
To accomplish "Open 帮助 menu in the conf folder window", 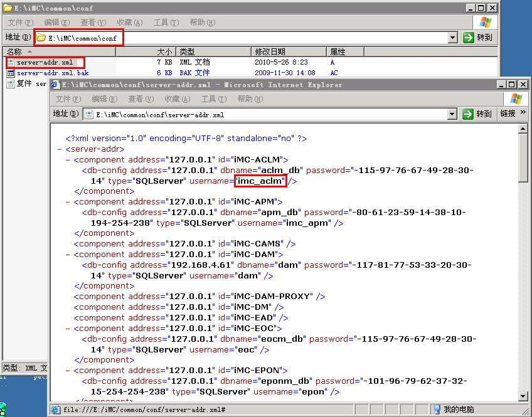I will [x=203, y=23].
